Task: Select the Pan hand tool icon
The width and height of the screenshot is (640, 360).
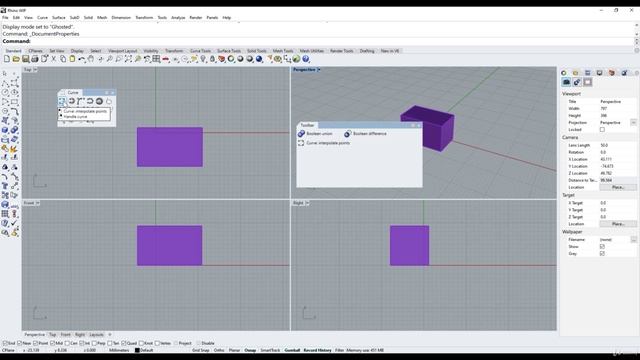Action: [x=91, y=59]
